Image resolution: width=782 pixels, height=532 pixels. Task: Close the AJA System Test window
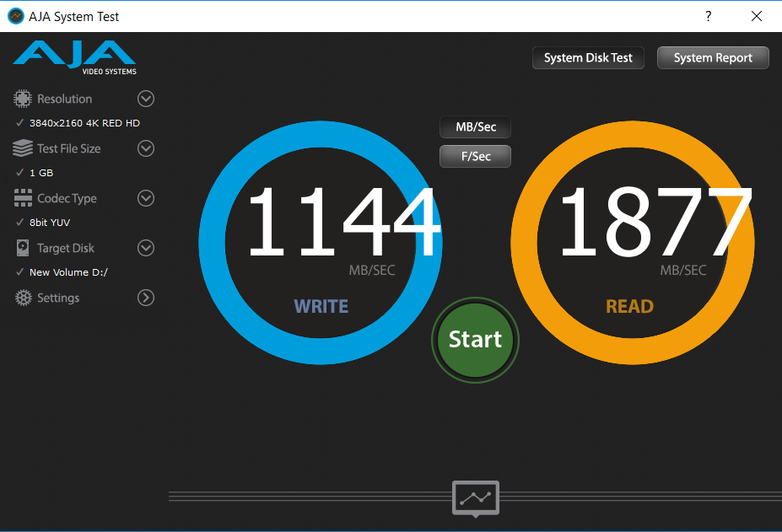pos(757,17)
